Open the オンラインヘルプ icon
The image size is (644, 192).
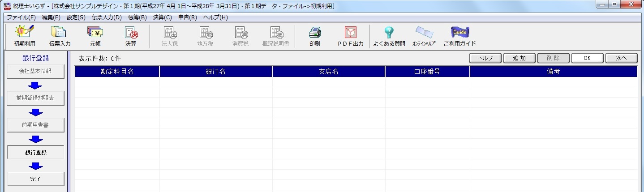(424, 36)
